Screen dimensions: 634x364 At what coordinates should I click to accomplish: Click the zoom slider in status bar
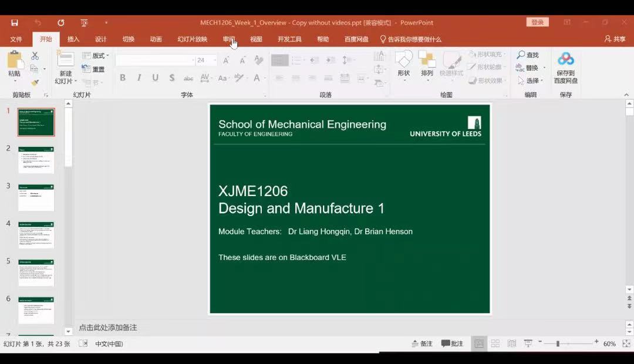pos(558,343)
